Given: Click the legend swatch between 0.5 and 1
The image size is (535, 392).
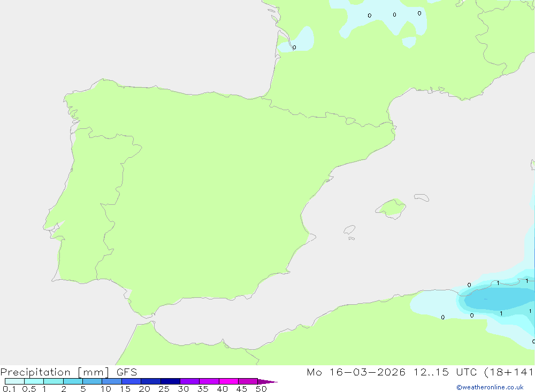Looking at the screenshot, I should click(x=34, y=381).
